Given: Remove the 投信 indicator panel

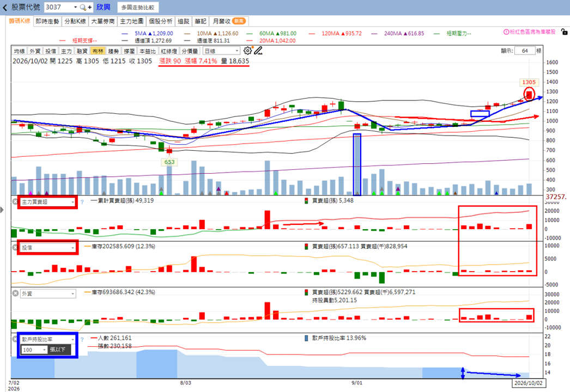Looking at the screenshot, I should (x=15, y=247).
